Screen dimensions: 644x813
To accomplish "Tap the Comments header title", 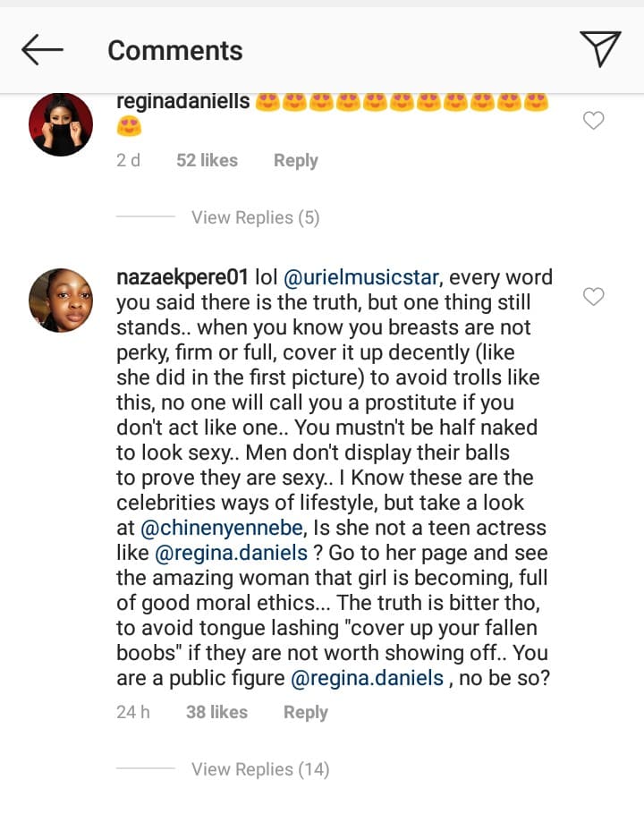I will pos(175,51).
